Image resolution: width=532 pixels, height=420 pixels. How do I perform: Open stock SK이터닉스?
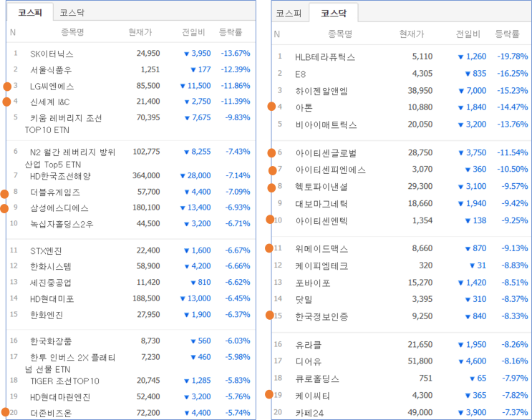tap(52, 54)
